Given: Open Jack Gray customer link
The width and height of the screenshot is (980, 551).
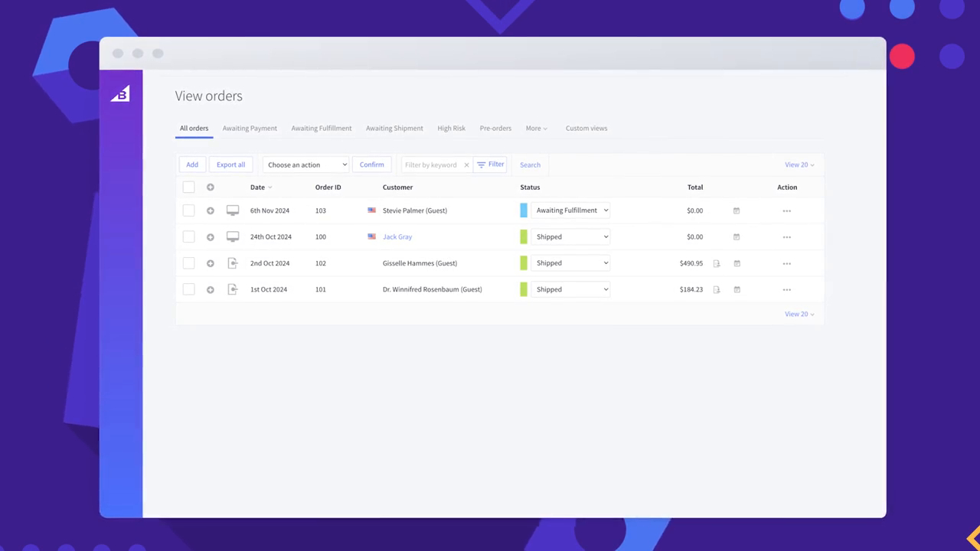Looking at the screenshot, I should [397, 237].
